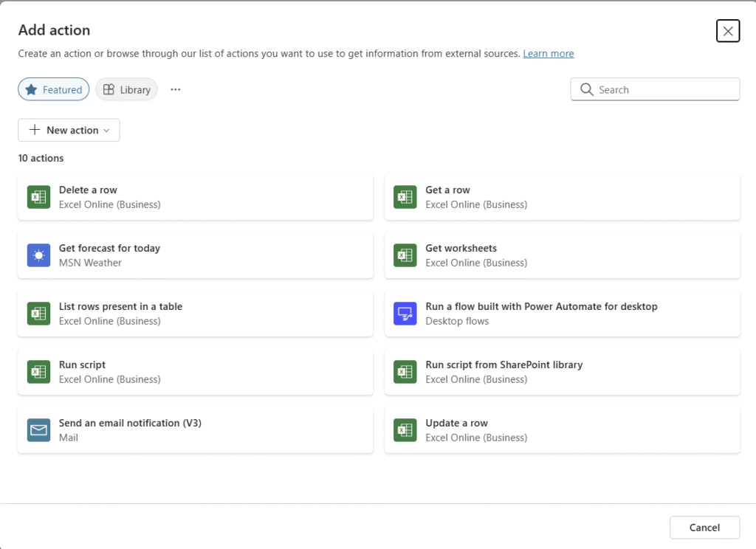756x549 pixels.
Task: Click the Desktop flows monitor icon
Action: (405, 314)
